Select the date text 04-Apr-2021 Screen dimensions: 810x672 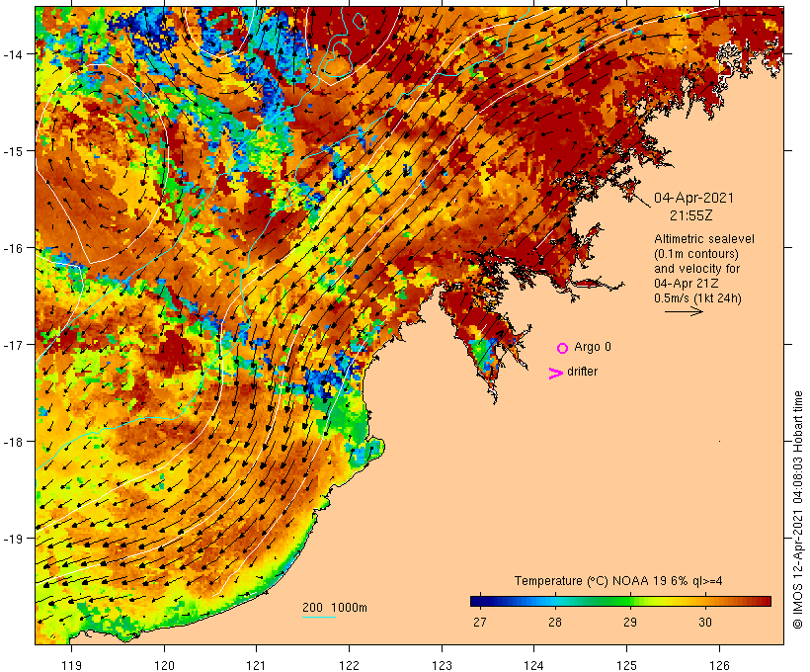693,198
